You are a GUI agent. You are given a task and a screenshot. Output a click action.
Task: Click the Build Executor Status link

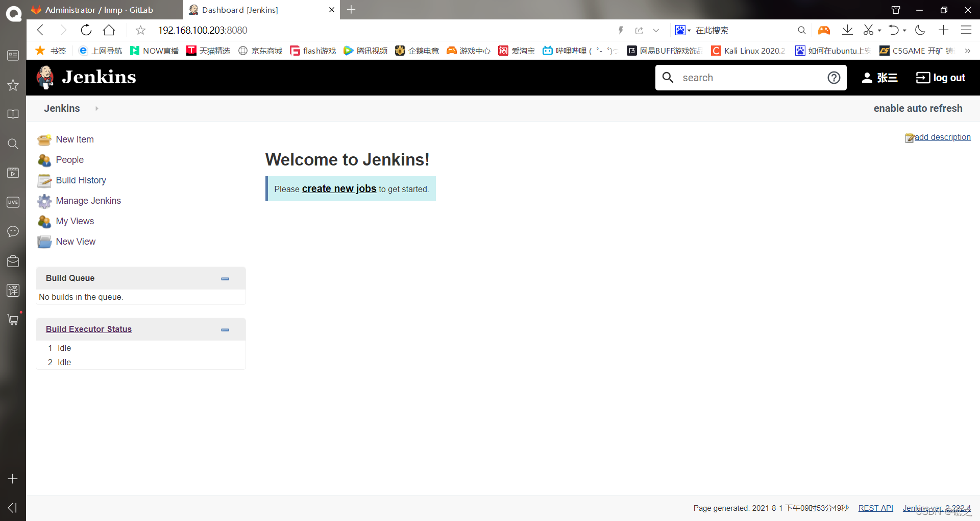[89, 329]
